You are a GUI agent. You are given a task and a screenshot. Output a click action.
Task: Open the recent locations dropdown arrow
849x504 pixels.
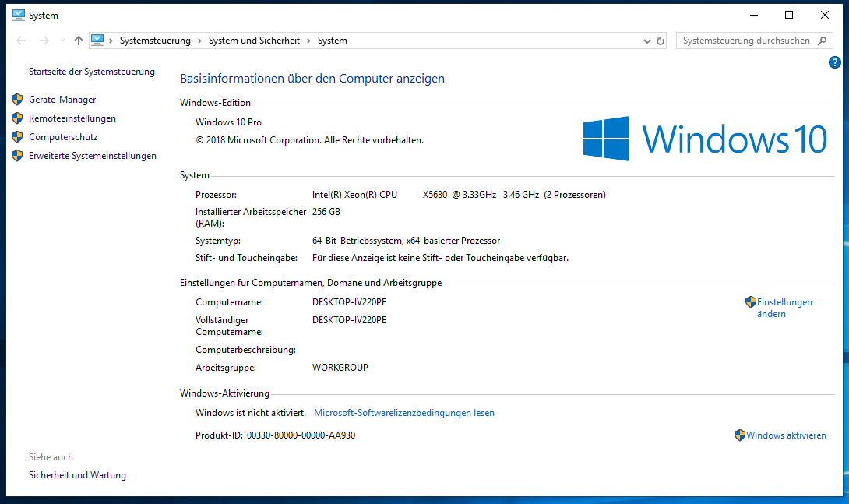tap(62, 41)
